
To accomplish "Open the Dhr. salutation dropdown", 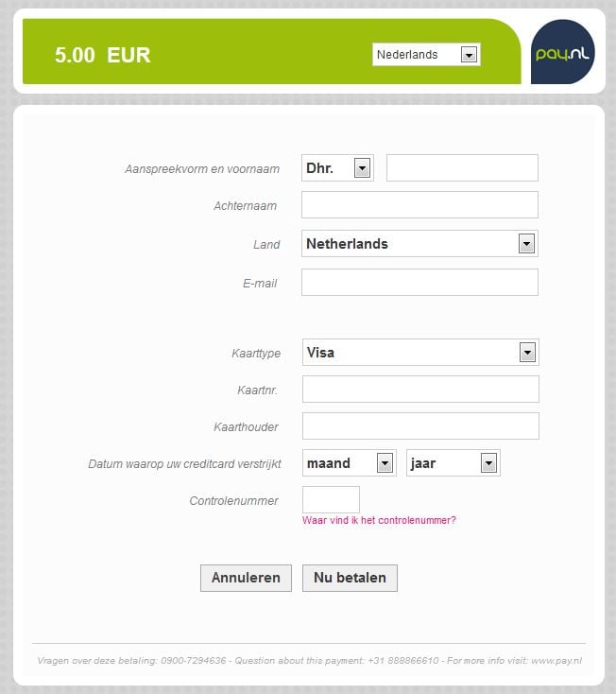I will (337, 167).
